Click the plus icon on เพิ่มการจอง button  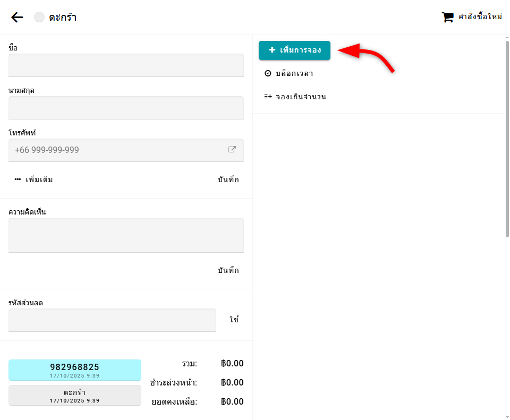[x=272, y=50]
